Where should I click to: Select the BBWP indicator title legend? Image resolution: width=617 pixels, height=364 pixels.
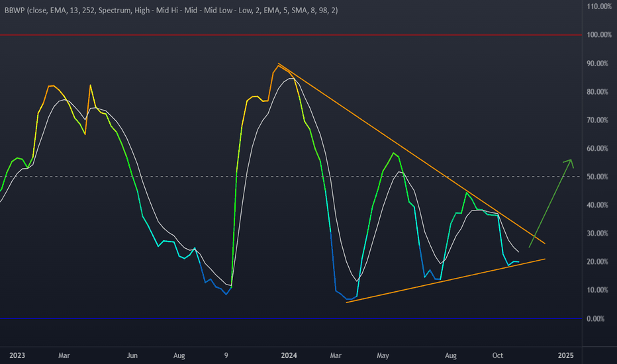[x=171, y=10]
